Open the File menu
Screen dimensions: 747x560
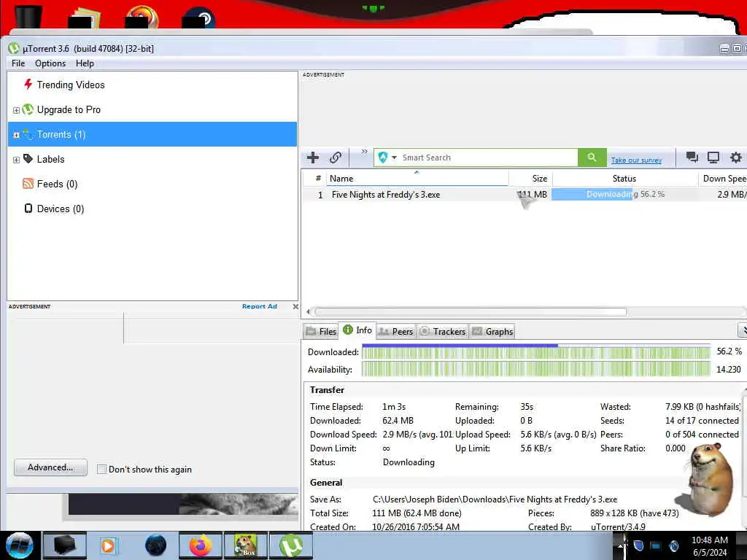[x=18, y=63]
